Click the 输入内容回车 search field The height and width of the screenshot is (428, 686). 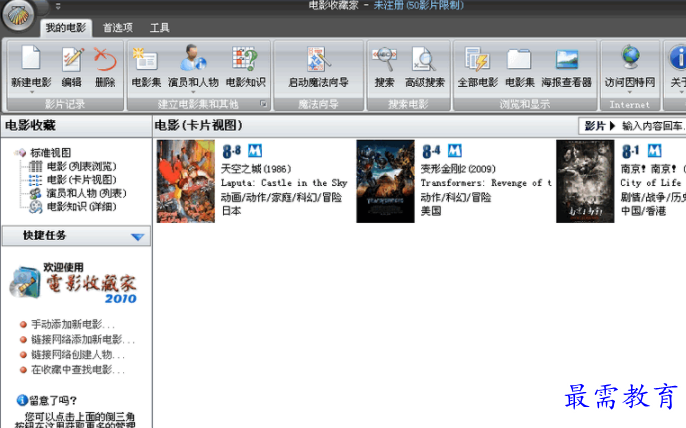pyautogui.click(x=652, y=126)
